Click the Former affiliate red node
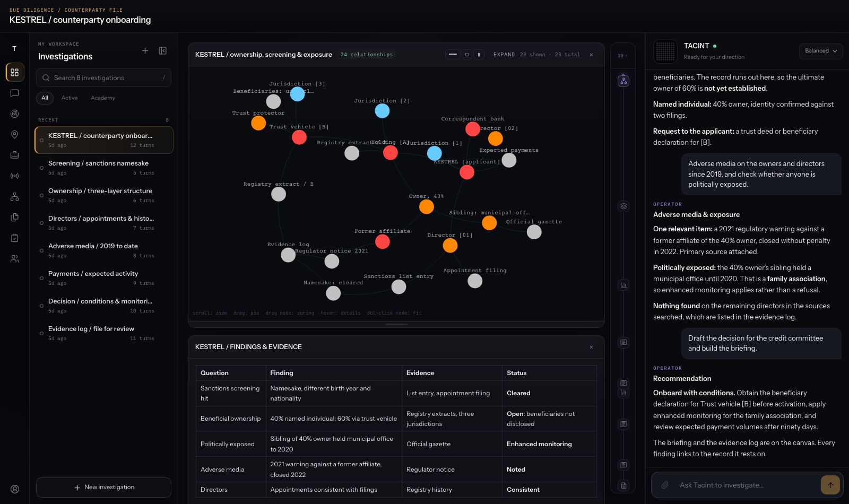Screen dimensions: 849x504 pyautogui.click(x=383, y=242)
